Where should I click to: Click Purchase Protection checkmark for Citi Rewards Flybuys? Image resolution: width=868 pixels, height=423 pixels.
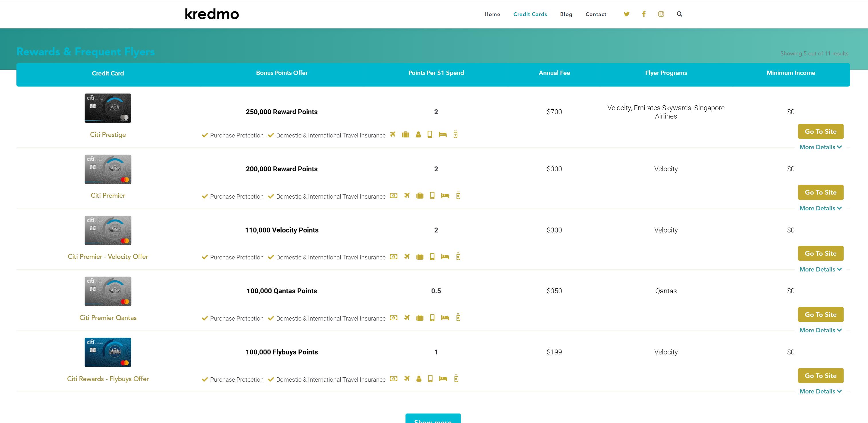[204, 379]
